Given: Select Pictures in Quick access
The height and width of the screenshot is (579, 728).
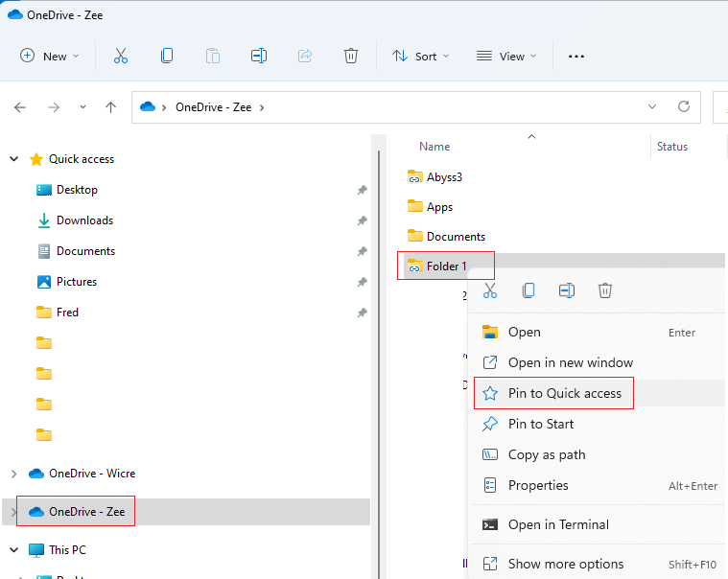Looking at the screenshot, I should [x=77, y=282].
